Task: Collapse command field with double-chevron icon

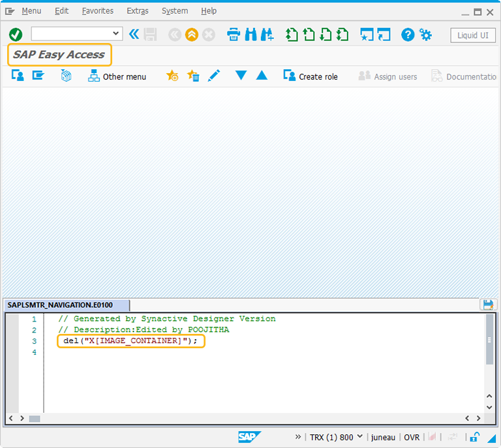Action: click(x=134, y=34)
